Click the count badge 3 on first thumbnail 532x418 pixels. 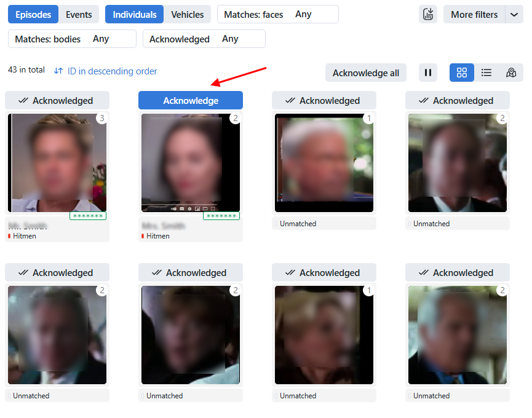[101, 118]
